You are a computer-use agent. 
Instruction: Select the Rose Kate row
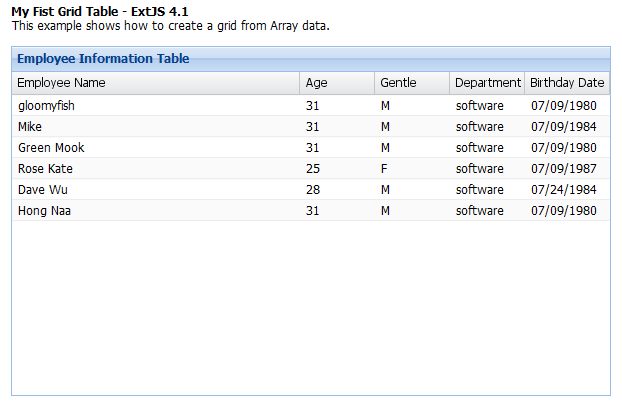(x=45, y=169)
